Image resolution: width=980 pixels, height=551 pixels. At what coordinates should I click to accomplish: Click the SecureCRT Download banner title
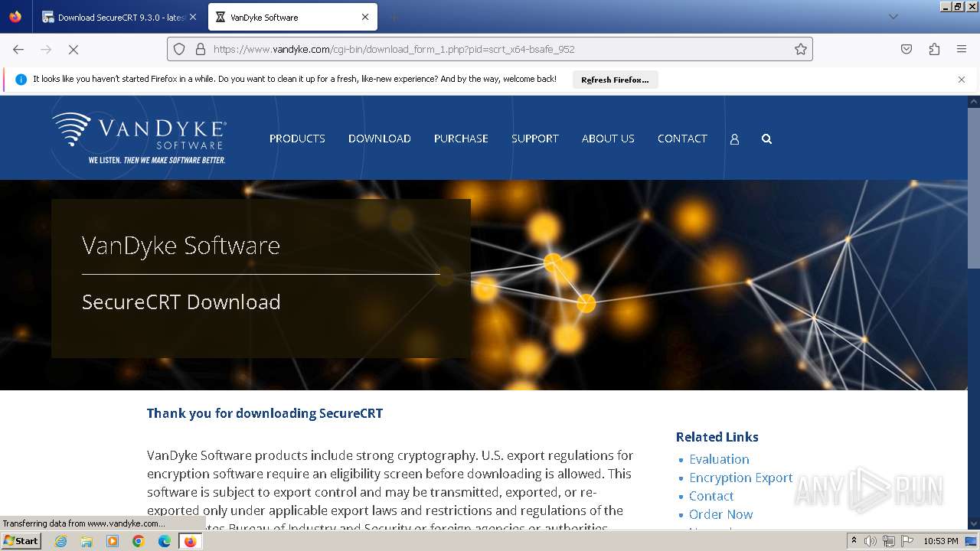click(181, 302)
